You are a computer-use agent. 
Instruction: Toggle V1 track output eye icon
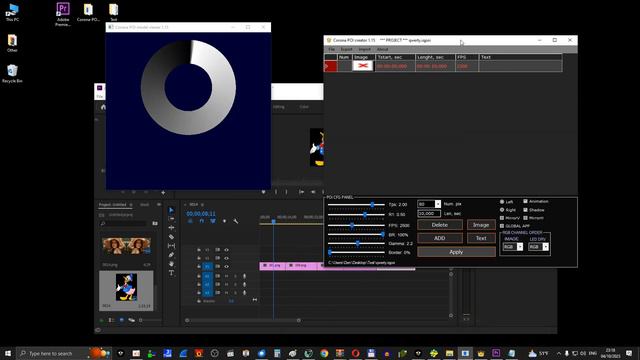pos(226,267)
